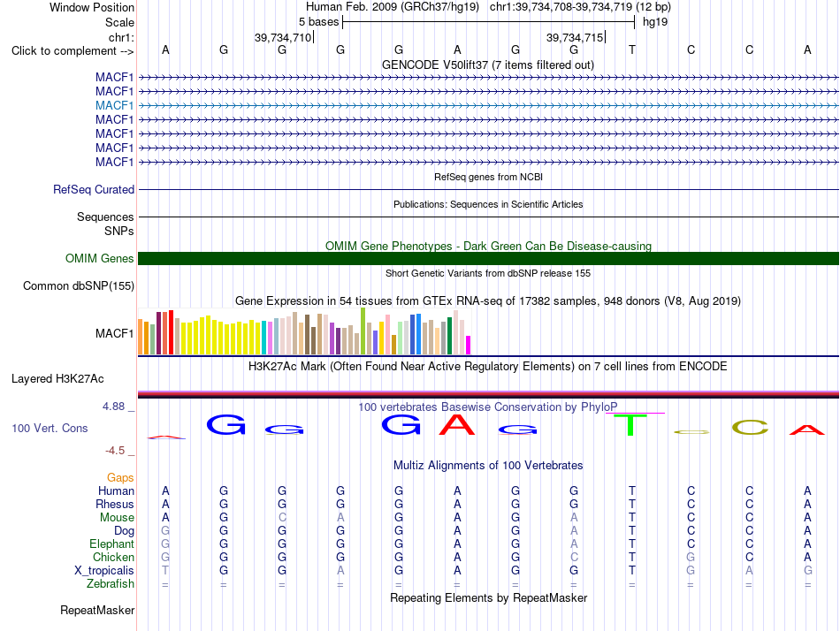Open the GENCODE V50lift37 track title
This screenshot has height=631, width=840.
[487, 65]
